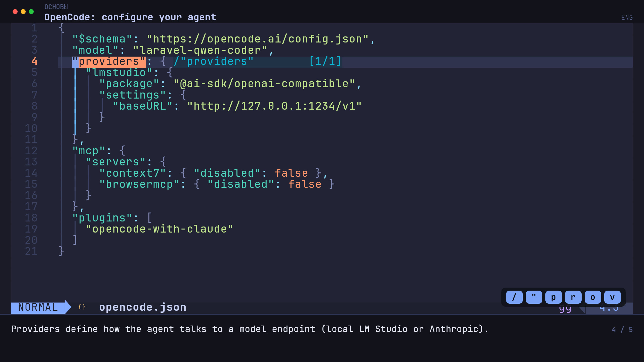Screen dimensions: 644x362
Task: Click the "plugins" key on line 18
Action: click(x=102, y=218)
